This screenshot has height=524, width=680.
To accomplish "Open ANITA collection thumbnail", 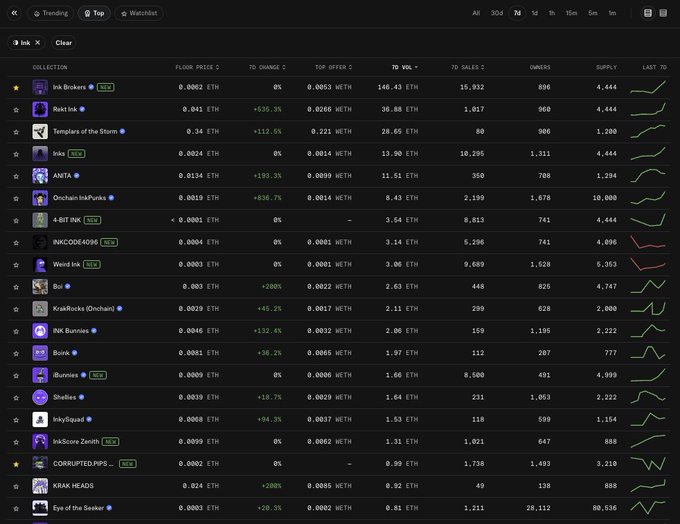I will pos(40,176).
